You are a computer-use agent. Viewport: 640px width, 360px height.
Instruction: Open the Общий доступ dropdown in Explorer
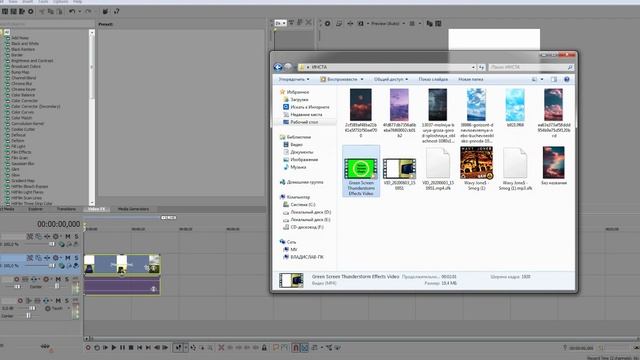click(391, 79)
